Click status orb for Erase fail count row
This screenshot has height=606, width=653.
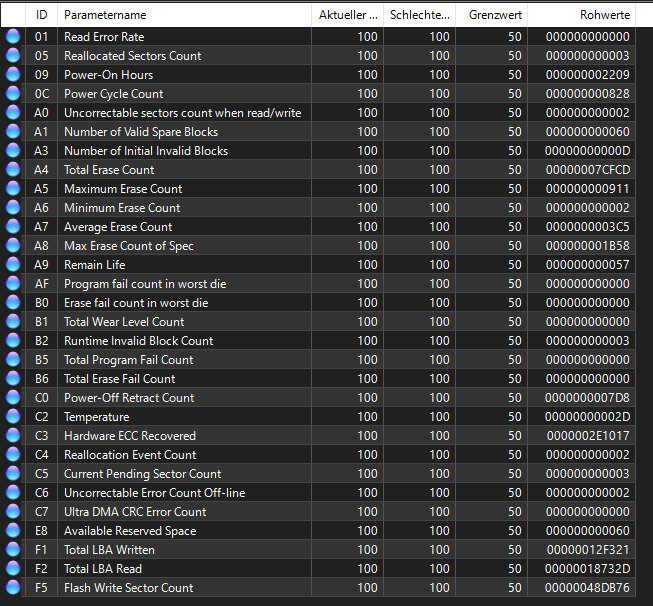click(13, 302)
